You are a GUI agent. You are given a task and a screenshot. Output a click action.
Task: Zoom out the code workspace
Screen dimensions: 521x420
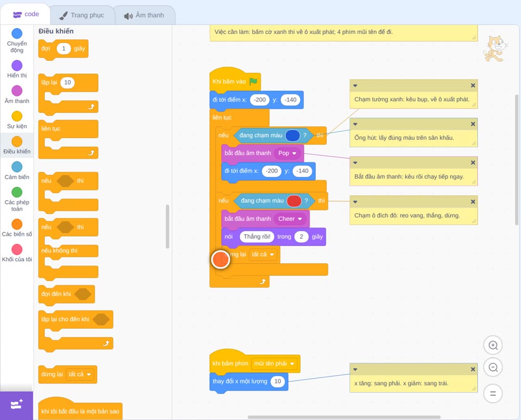tap(493, 367)
